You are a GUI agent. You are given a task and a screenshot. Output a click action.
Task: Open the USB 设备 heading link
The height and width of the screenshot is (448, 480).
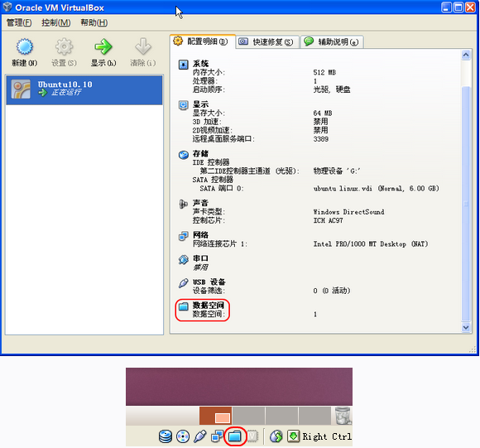(209, 282)
